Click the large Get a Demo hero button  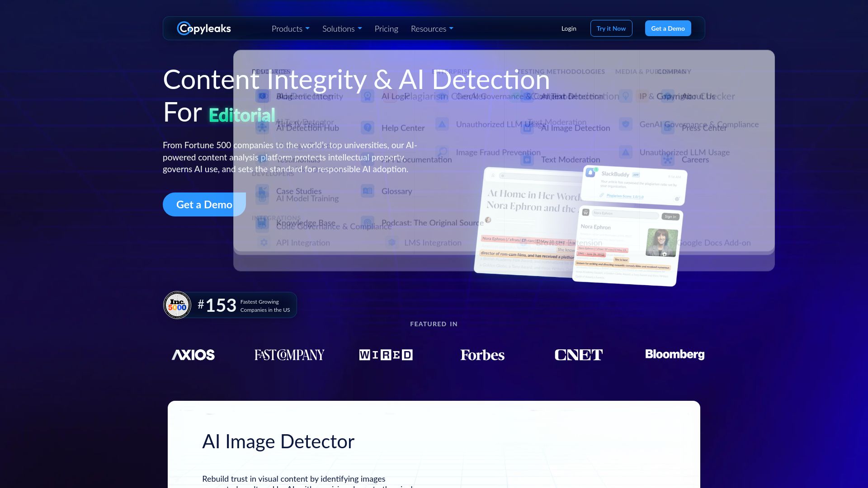click(204, 205)
